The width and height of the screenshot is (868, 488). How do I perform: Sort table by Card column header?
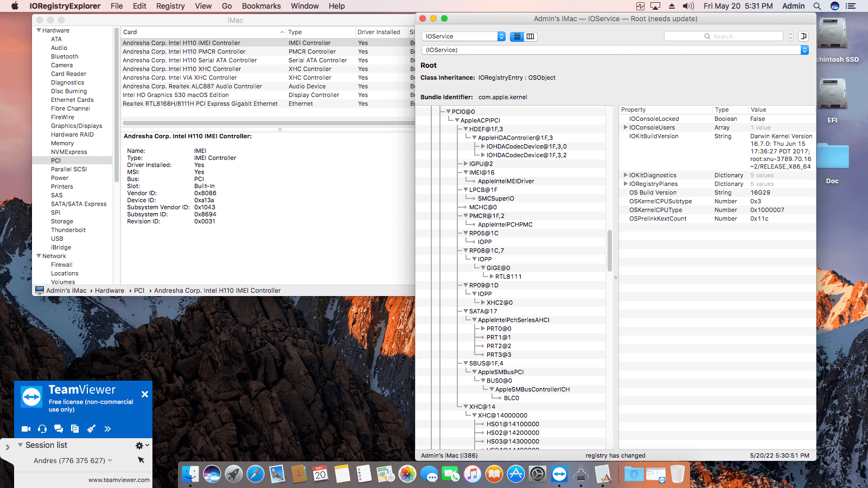[x=203, y=32]
